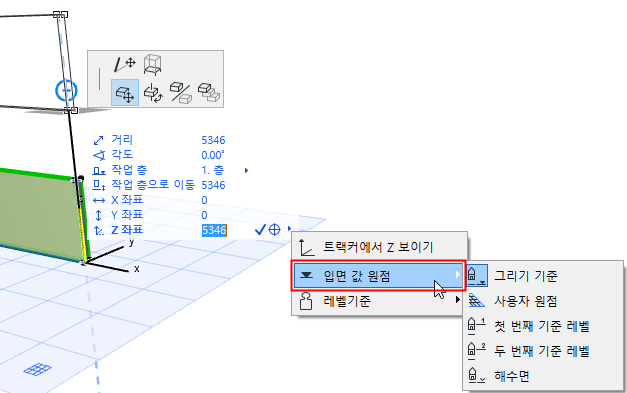Image resolution: width=627 pixels, height=393 pixels.
Task: Click the 거리 value 5346
Action: (x=213, y=140)
